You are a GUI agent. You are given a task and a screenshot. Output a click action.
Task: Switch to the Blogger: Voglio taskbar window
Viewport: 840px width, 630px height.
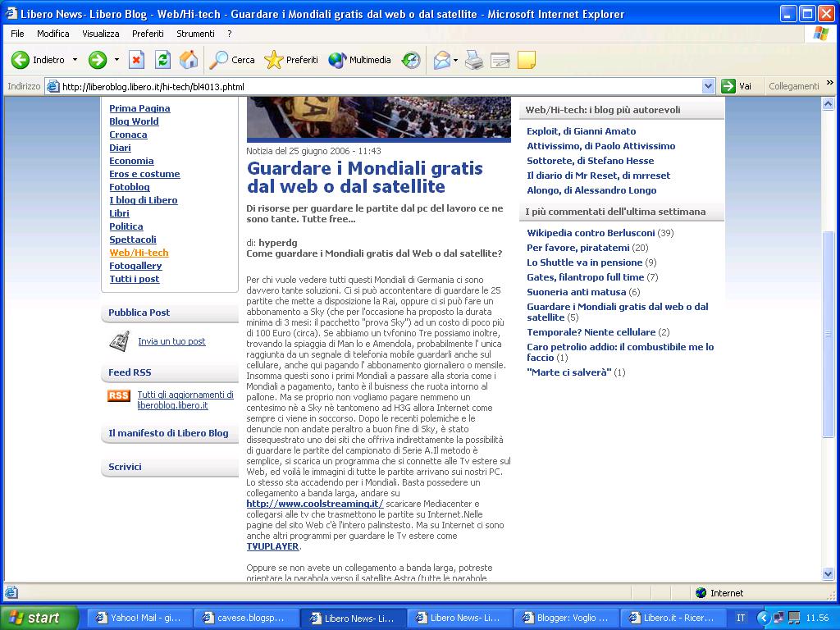[566, 618]
